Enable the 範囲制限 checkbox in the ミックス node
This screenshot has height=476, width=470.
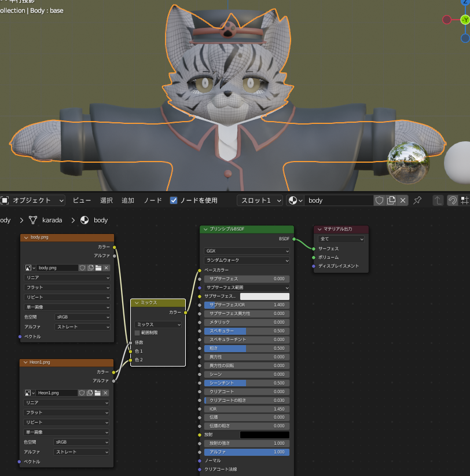(137, 333)
